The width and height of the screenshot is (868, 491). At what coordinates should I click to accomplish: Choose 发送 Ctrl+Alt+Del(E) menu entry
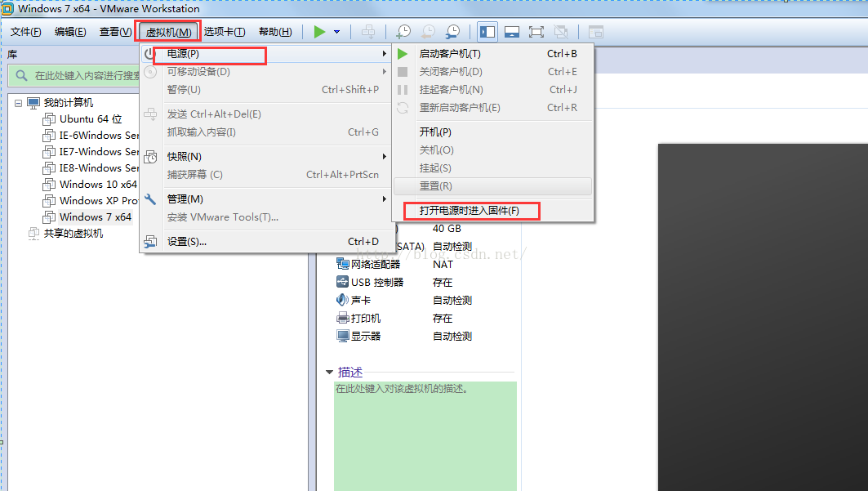pos(265,114)
